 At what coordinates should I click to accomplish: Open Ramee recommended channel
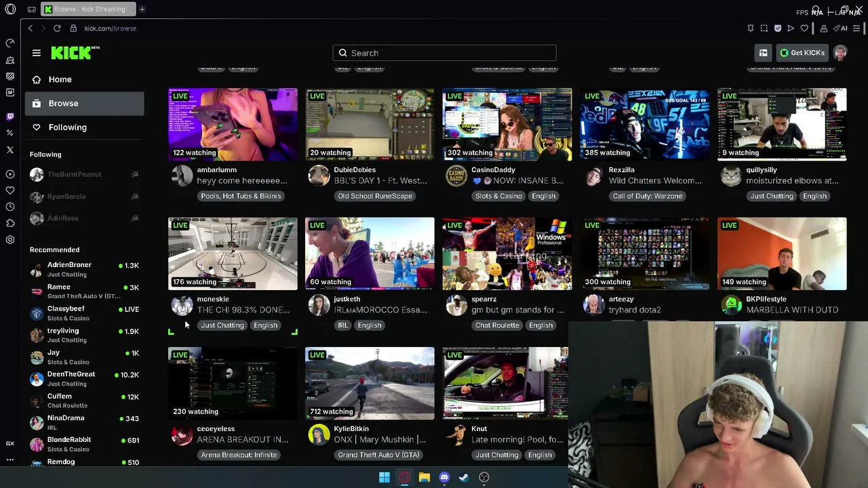pos(85,291)
